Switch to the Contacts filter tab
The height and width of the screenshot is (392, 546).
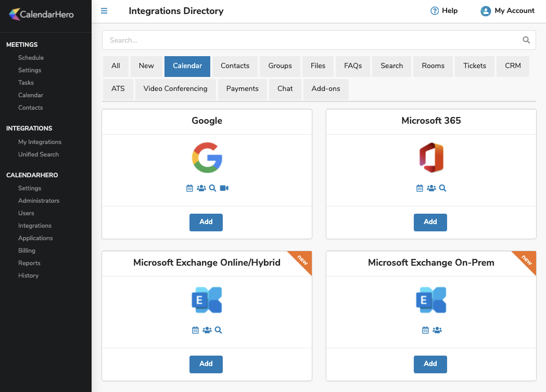point(235,66)
